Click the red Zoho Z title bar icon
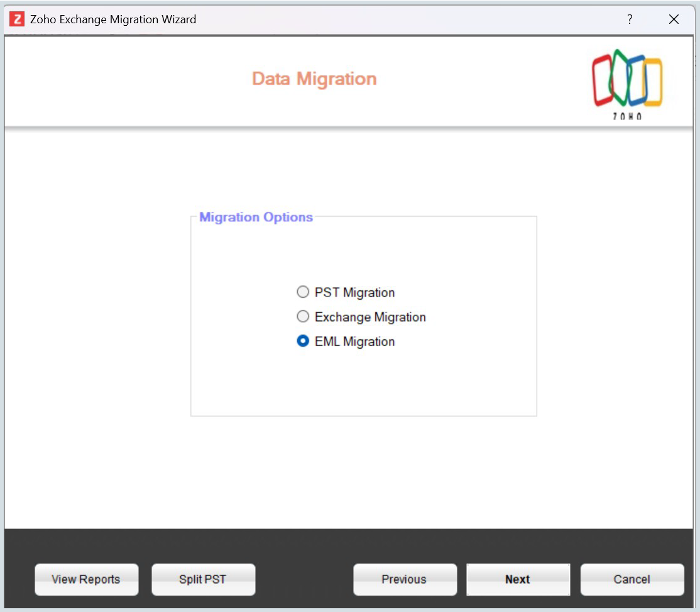700x612 pixels. [x=17, y=19]
